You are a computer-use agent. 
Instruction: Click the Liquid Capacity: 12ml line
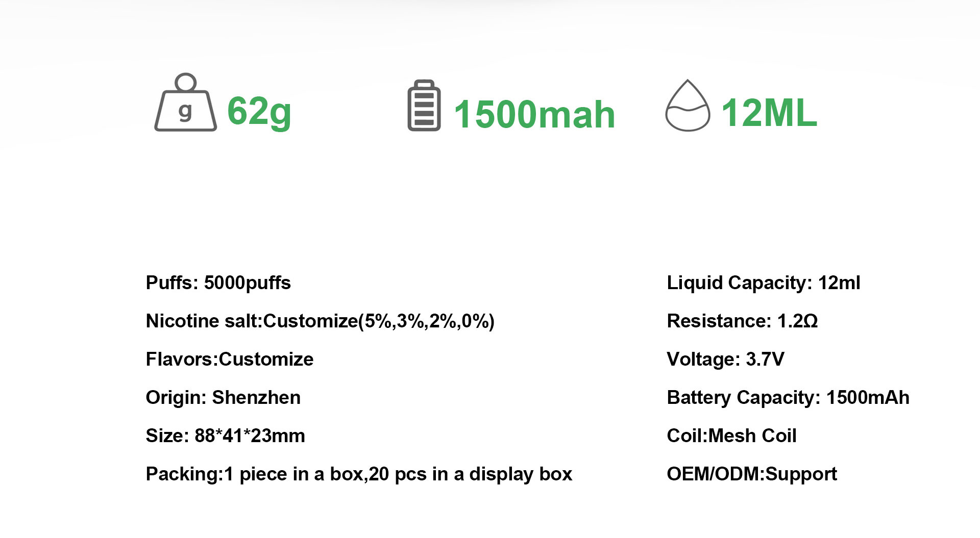(764, 283)
